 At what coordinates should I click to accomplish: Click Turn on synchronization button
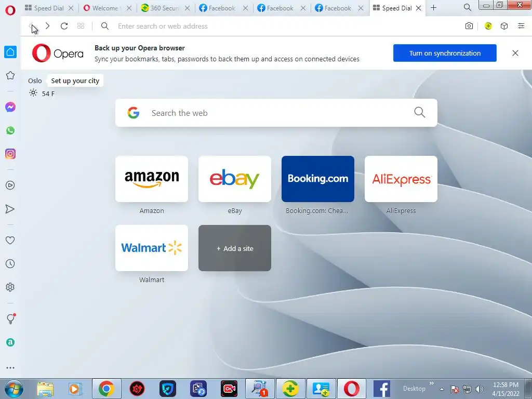coord(445,53)
